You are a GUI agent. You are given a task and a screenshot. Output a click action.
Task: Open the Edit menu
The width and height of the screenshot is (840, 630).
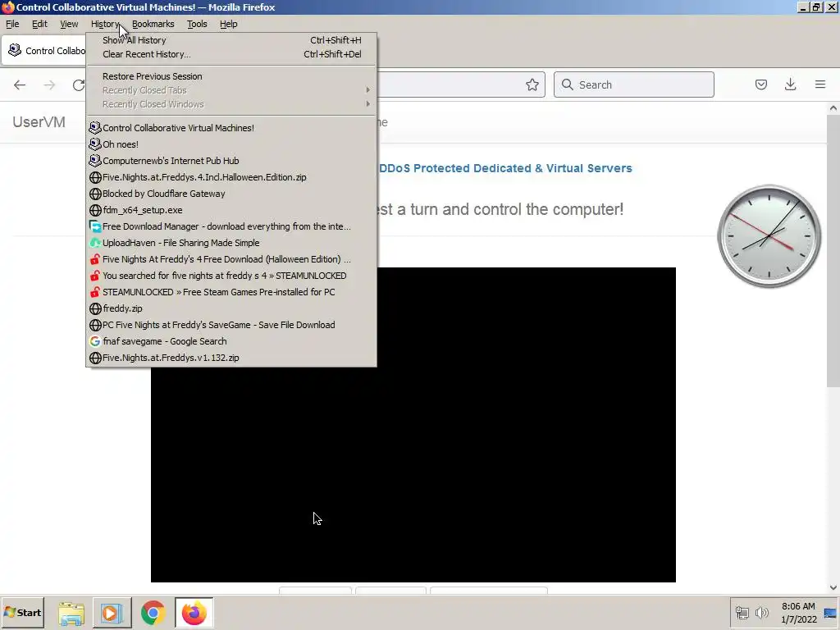[39, 24]
